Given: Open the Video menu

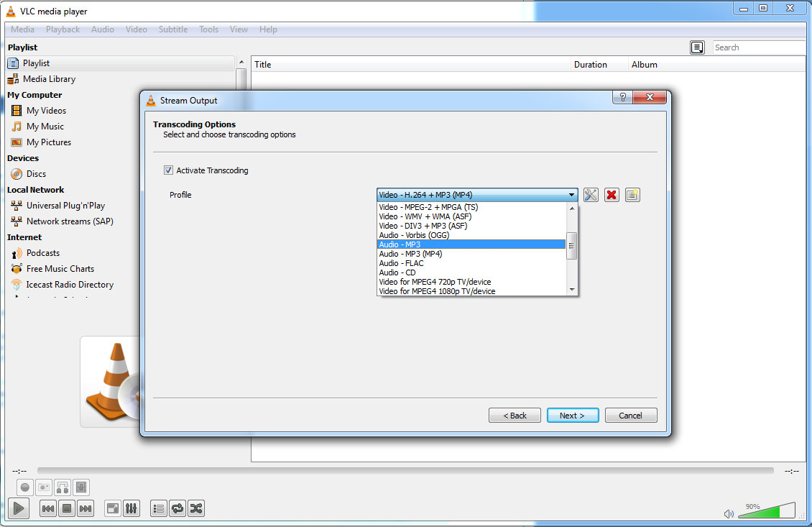Looking at the screenshot, I should point(137,29).
